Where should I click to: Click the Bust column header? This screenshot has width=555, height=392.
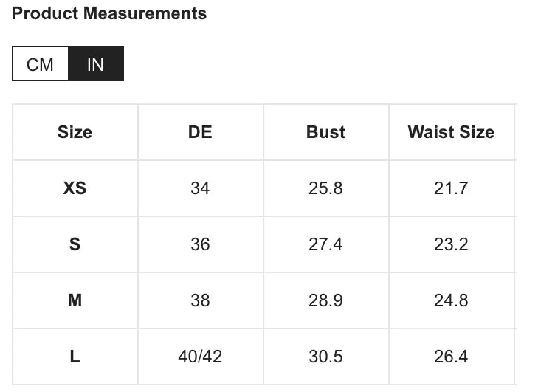coord(325,132)
